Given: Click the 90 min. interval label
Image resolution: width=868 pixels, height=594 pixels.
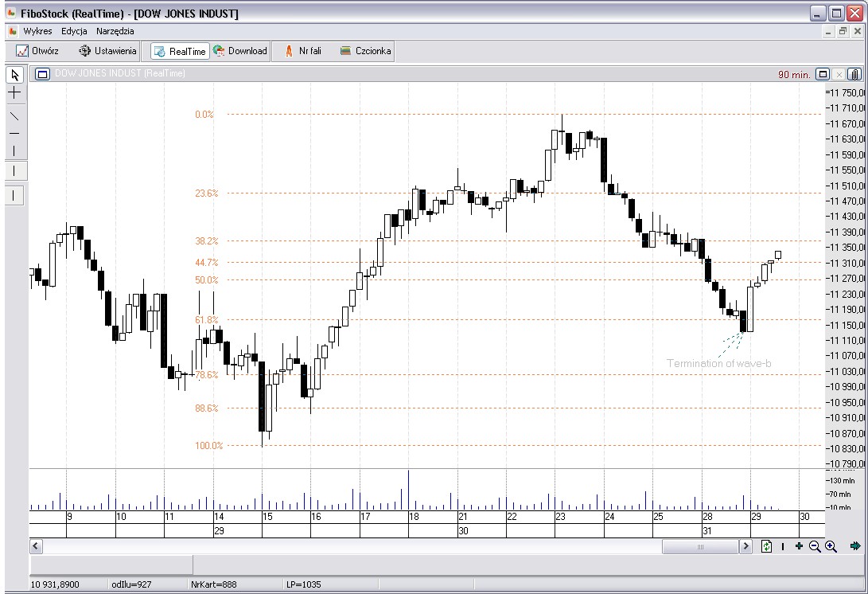Looking at the screenshot, I should (794, 74).
